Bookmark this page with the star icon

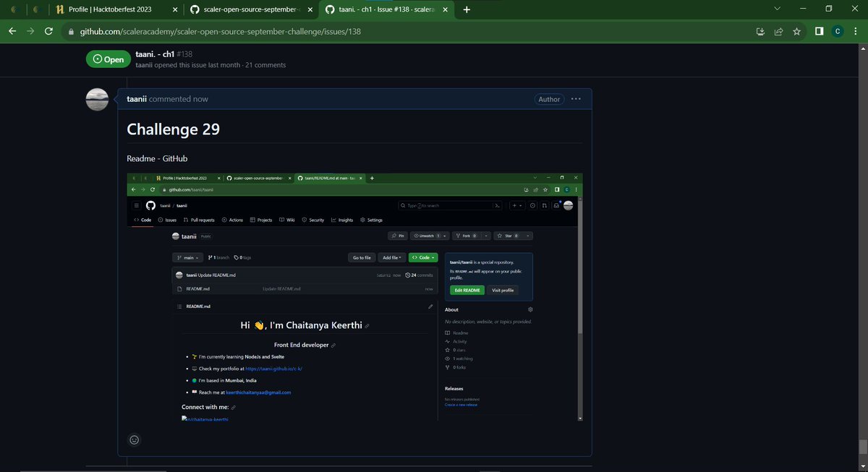(x=796, y=32)
